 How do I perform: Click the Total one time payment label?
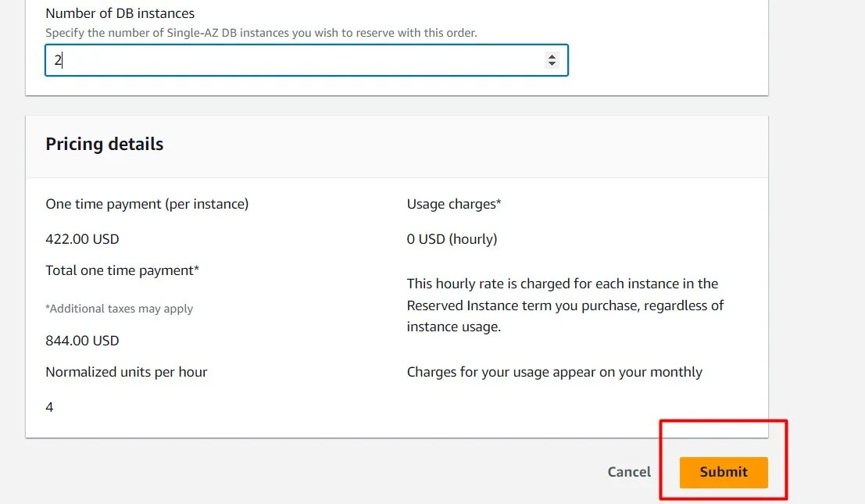coord(122,270)
